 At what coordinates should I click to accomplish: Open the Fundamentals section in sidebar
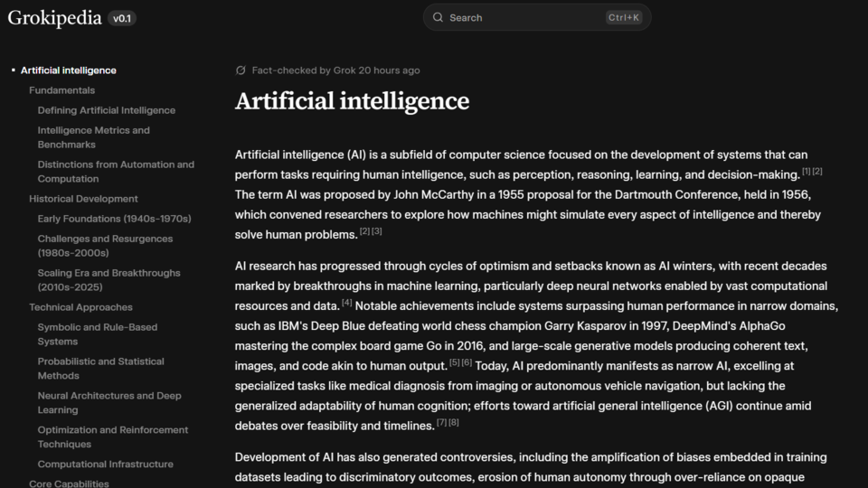(61, 90)
